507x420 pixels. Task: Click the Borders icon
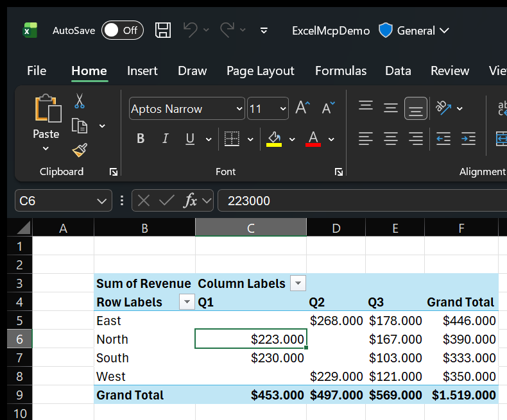[x=232, y=139]
